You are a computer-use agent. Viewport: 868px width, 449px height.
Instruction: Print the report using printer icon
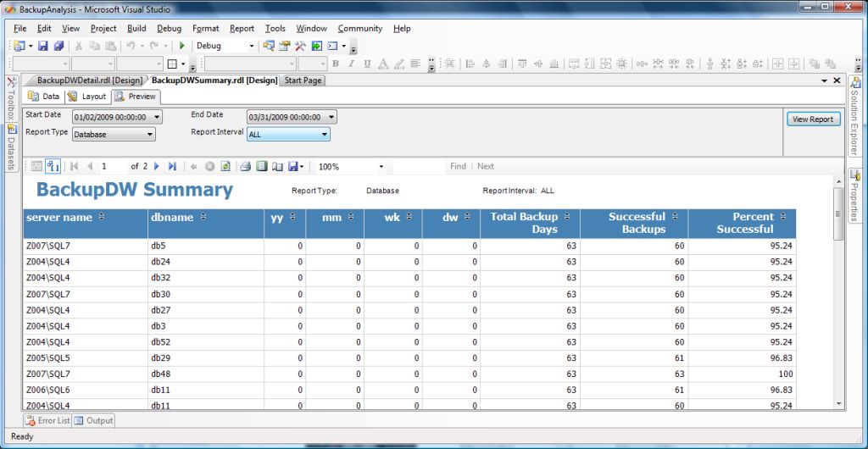coord(245,167)
